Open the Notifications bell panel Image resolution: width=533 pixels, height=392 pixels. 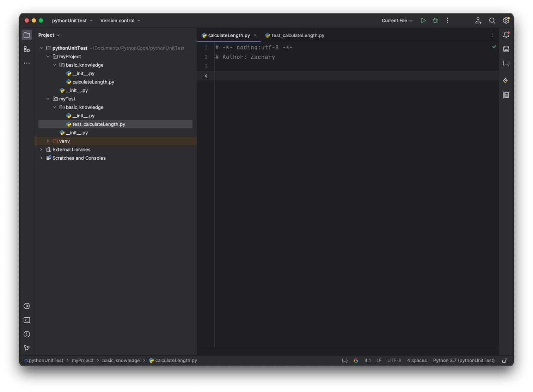[x=506, y=35]
